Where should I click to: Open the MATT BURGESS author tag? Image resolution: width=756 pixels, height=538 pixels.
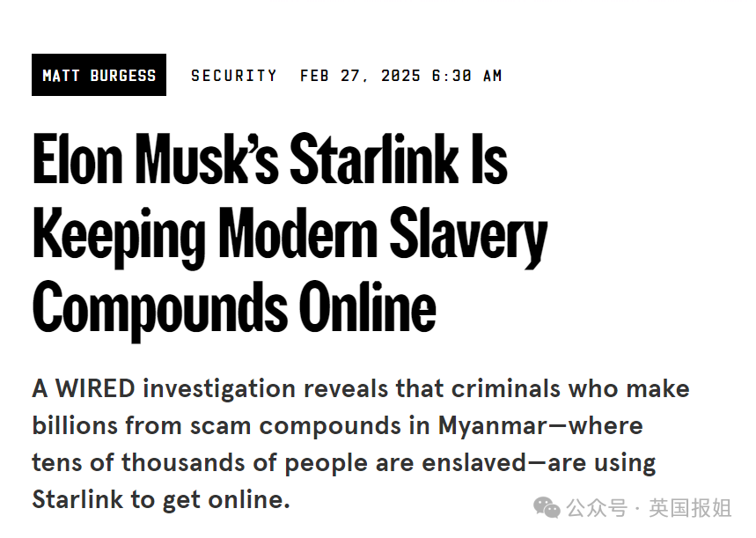99,75
